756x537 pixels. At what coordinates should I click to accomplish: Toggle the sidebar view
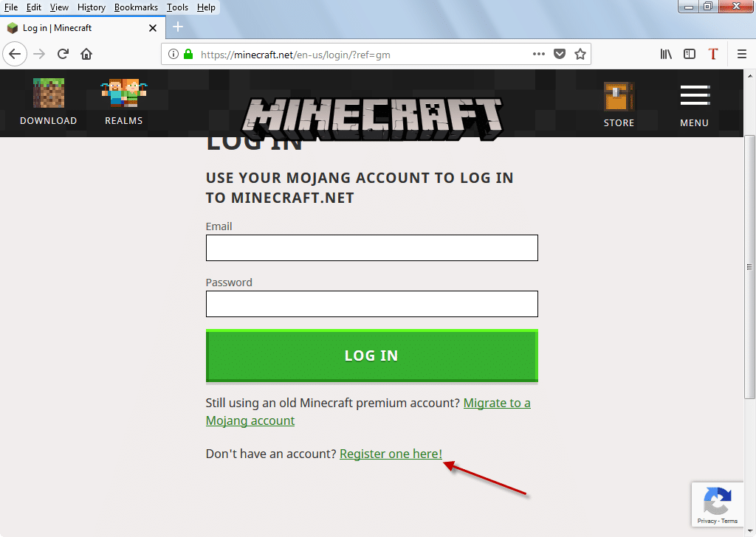(x=690, y=54)
